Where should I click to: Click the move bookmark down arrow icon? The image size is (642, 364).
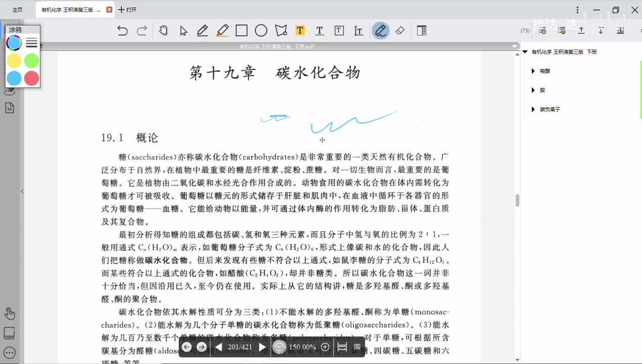pyautogui.click(x=601, y=31)
